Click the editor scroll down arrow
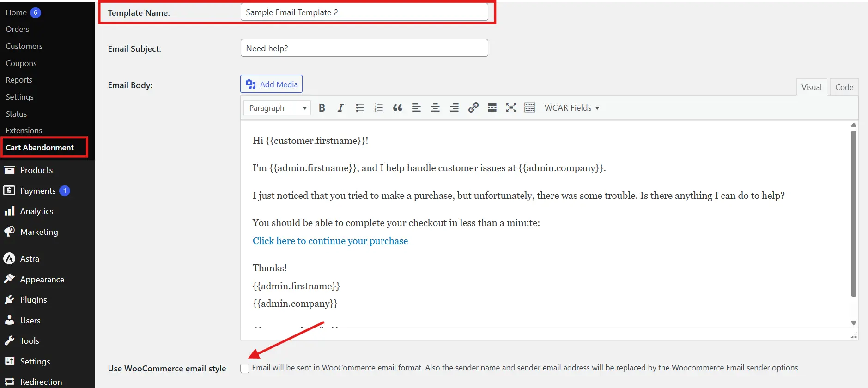 [854, 323]
